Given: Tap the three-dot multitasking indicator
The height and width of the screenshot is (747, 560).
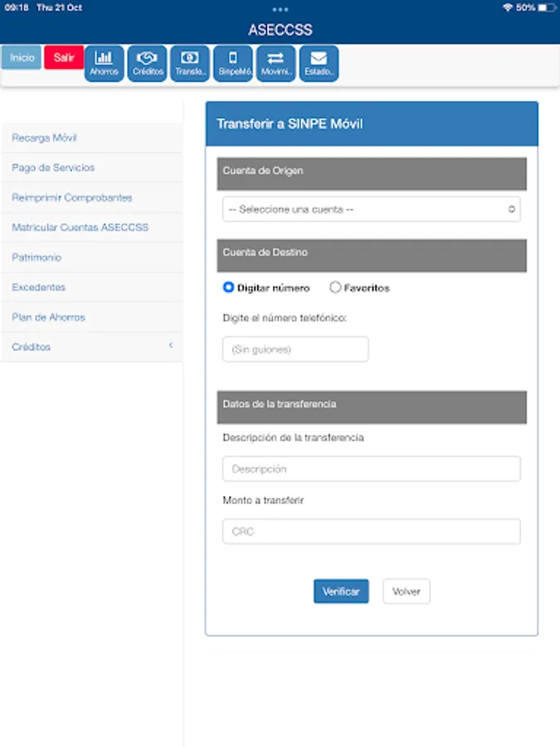Looking at the screenshot, I should [x=280, y=9].
